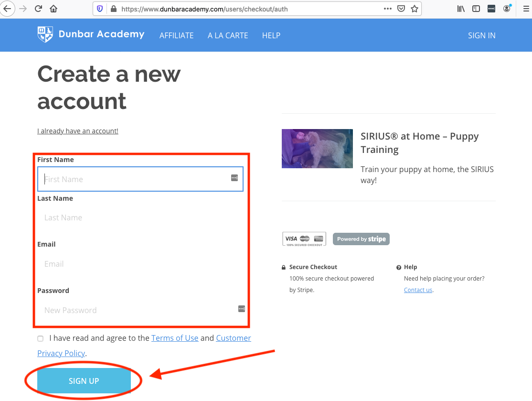Click the Visa secured checkout badge
532x401 pixels.
[304, 239]
